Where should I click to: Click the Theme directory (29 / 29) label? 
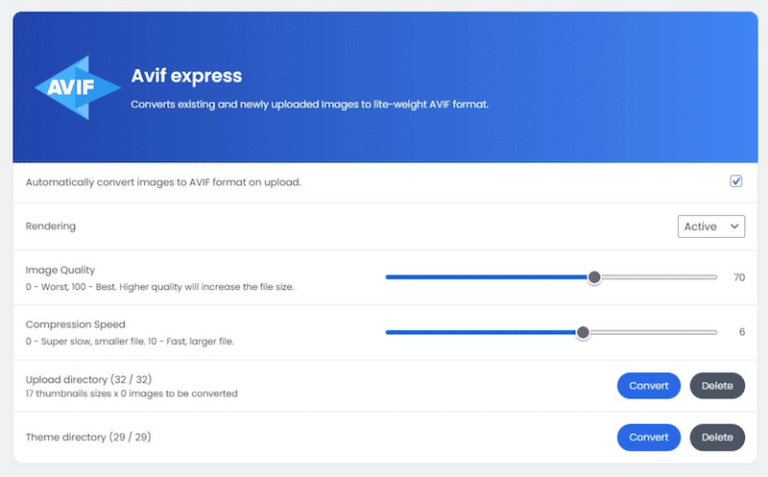[88, 437]
